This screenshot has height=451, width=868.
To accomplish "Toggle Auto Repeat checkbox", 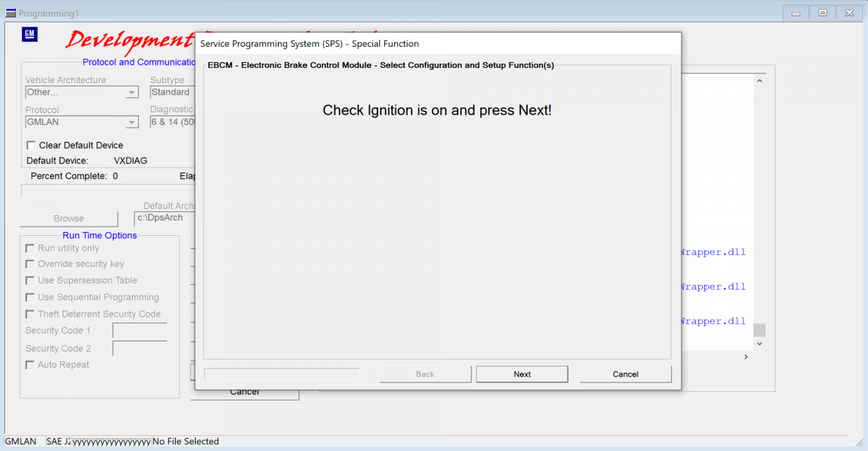I will [x=30, y=365].
